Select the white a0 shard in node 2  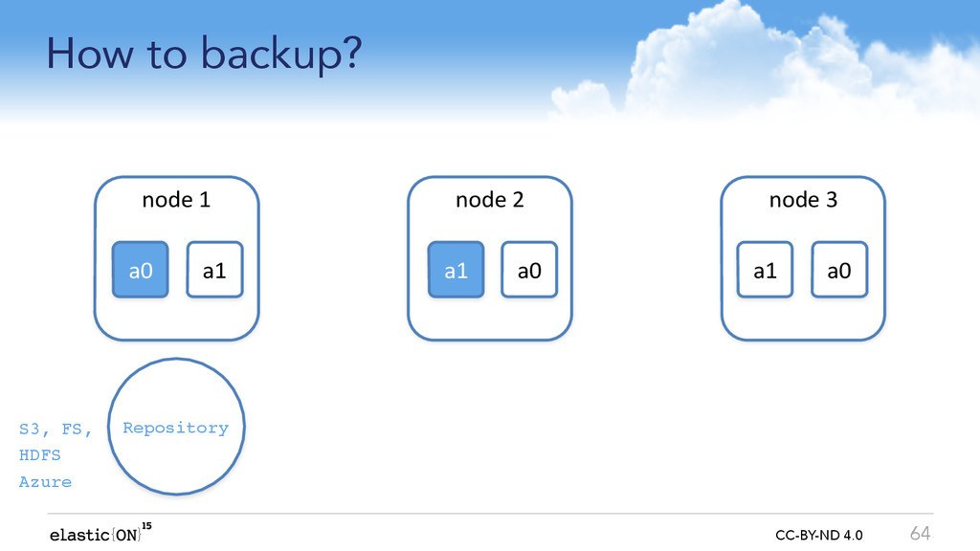pyautogui.click(x=528, y=269)
